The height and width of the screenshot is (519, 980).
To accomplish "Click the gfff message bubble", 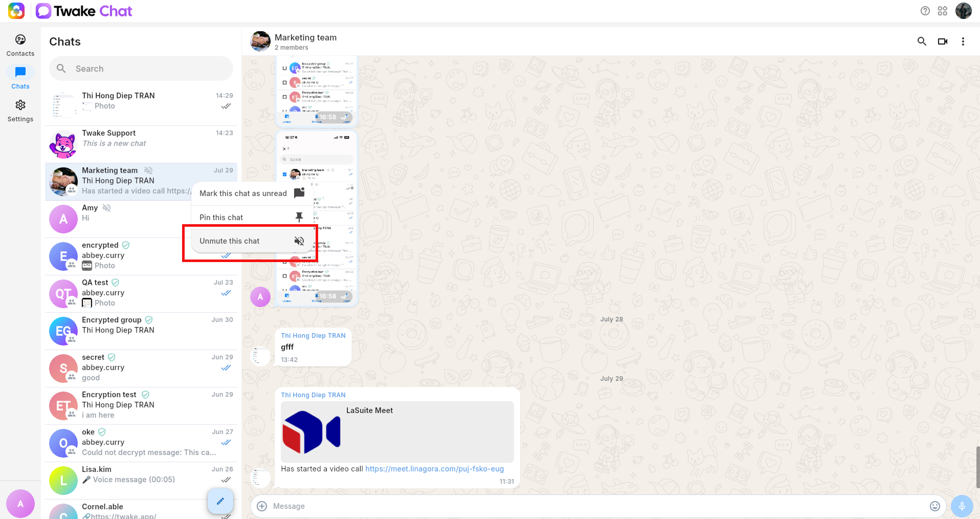I will point(313,347).
